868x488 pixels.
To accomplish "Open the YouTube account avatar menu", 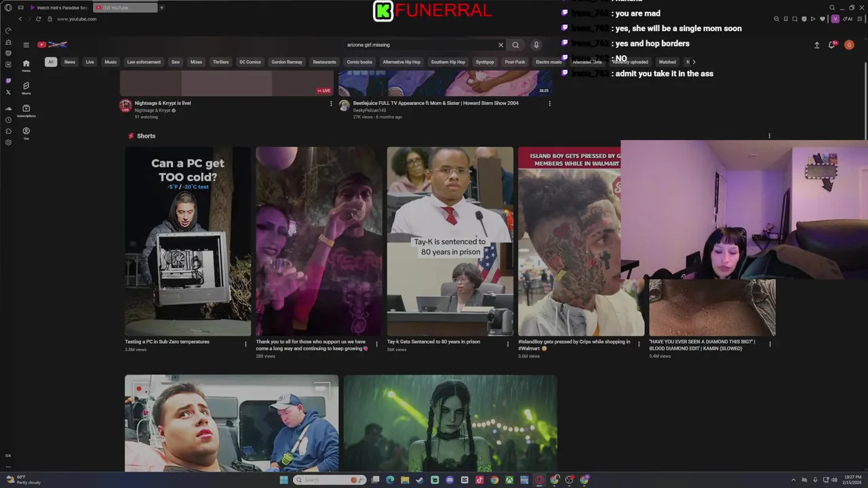I will [x=849, y=45].
